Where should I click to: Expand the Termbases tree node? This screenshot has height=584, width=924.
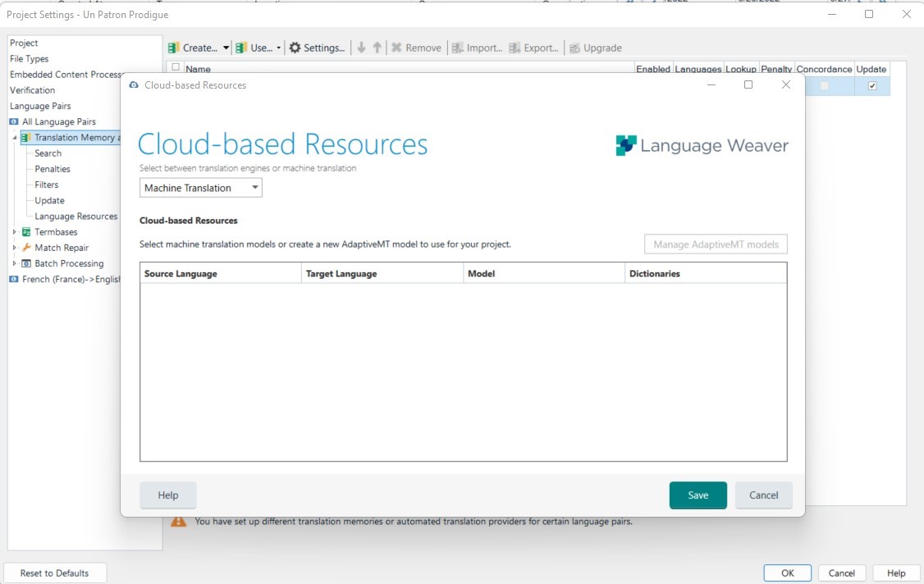pyautogui.click(x=15, y=232)
